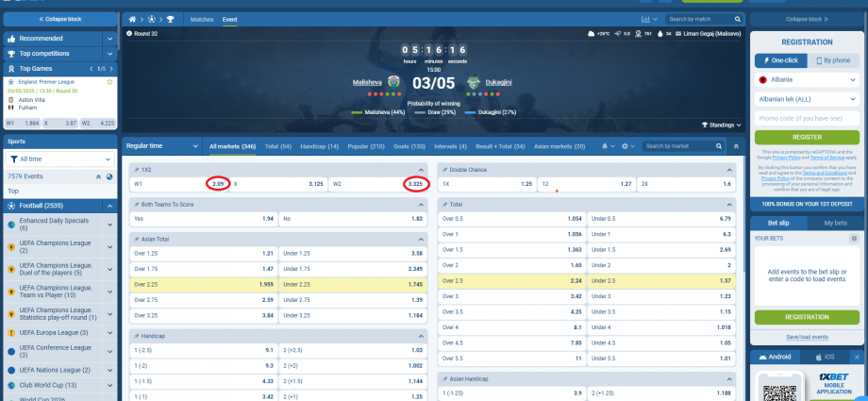868x401 pixels.
Task: Pin the Handicap market
Action: pos(136,336)
